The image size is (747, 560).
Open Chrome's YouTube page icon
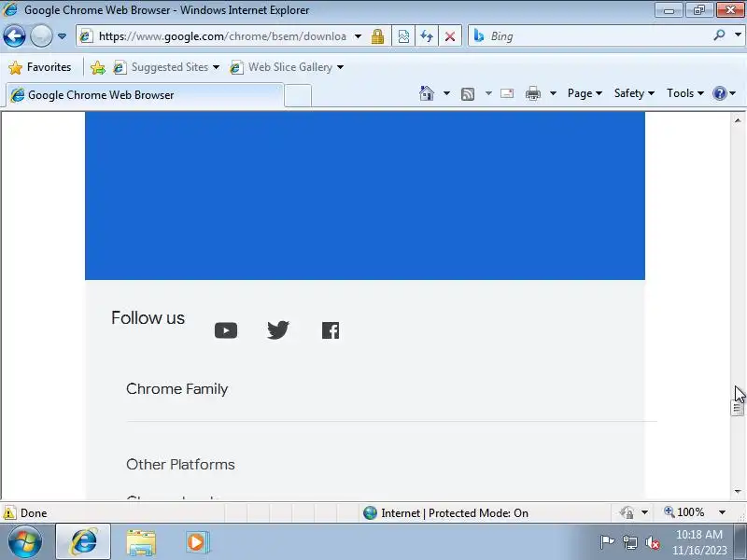click(x=226, y=330)
